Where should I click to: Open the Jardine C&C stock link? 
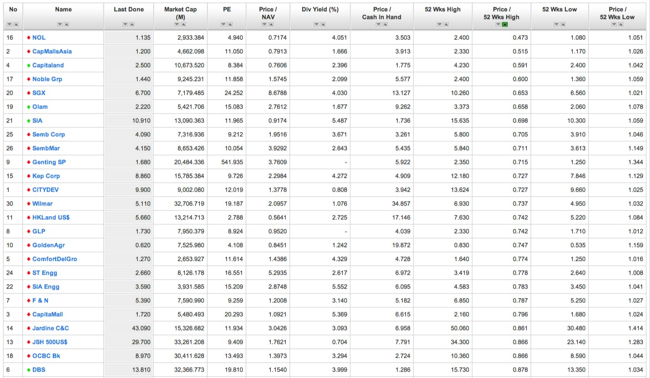[51, 328]
